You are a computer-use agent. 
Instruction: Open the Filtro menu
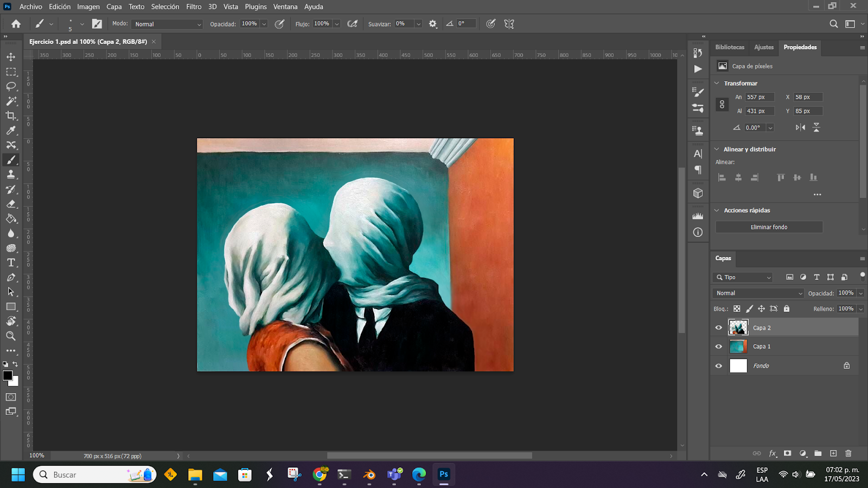pos(194,7)
